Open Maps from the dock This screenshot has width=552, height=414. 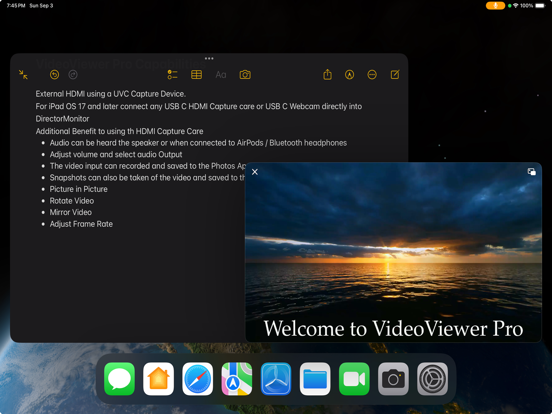click(x=237, y=379)
